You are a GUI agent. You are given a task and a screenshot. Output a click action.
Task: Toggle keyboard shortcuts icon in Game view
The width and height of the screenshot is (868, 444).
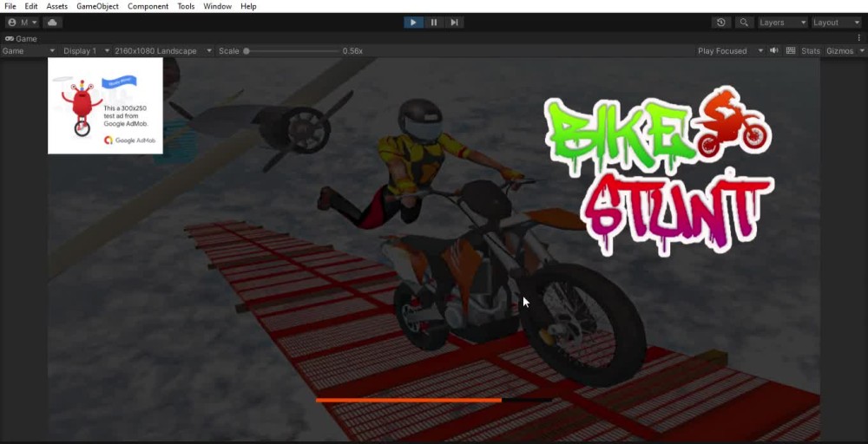pos(791,50)
